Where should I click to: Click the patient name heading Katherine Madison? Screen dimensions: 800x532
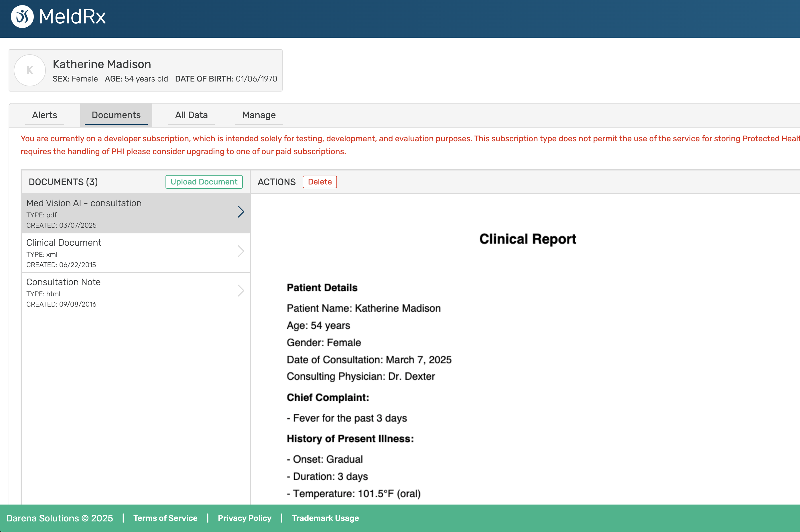click(102, 64)
